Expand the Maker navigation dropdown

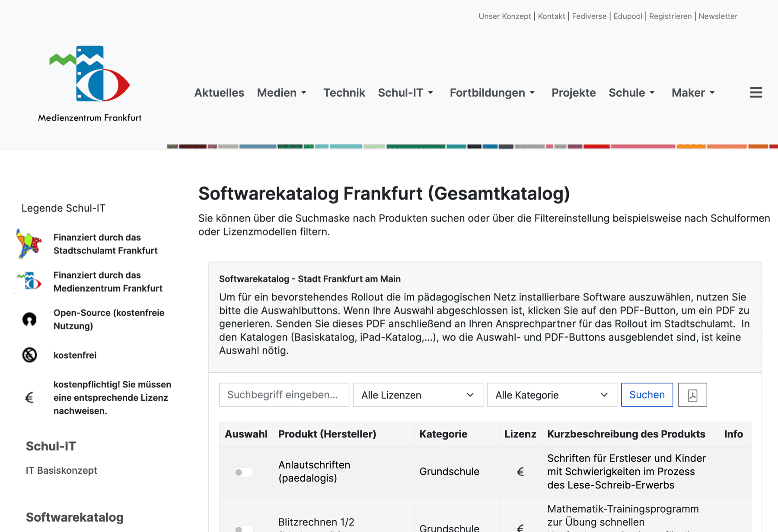coord(693,92)
